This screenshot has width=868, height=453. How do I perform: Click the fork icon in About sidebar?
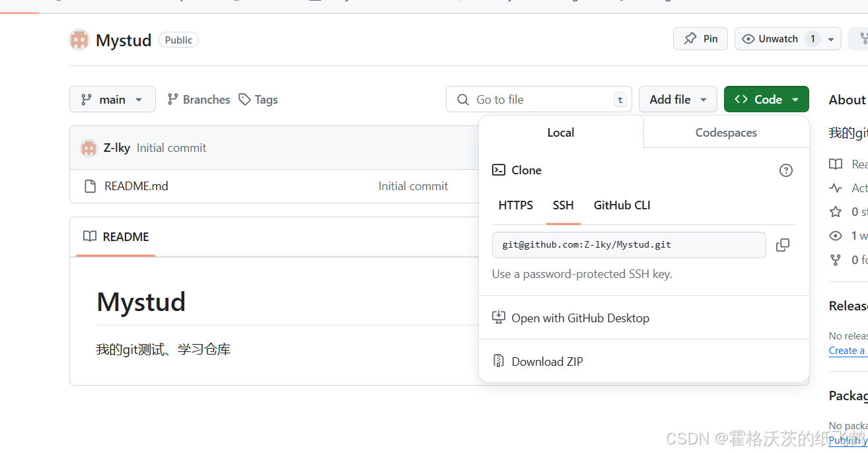(x=836, y=260)
